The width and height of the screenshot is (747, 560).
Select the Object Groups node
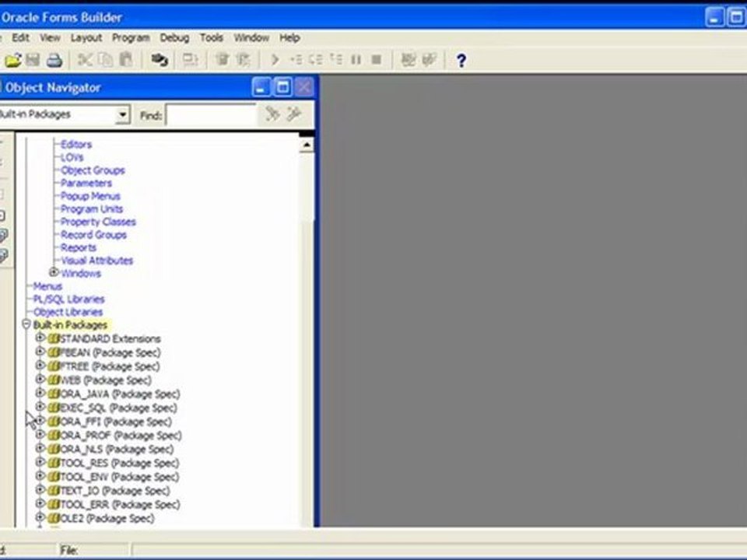(93, 170)
